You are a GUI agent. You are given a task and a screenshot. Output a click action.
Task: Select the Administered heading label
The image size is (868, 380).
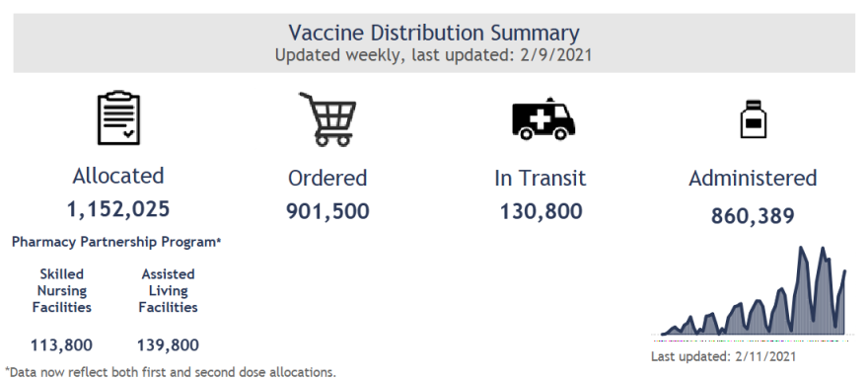point(753,179)
